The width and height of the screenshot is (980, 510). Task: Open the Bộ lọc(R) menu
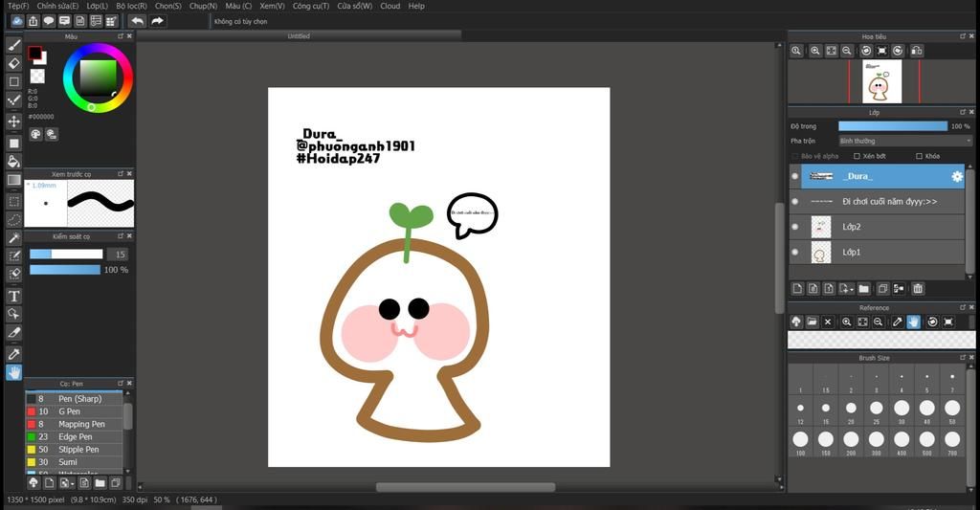[131, 6]
